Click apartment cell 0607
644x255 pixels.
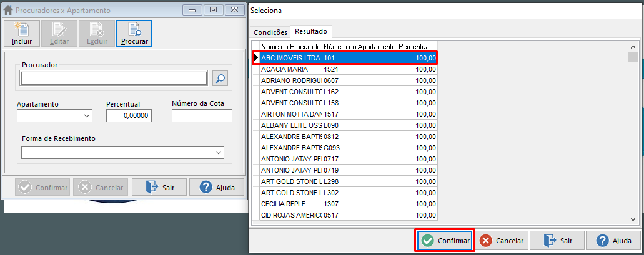pyautogui.click(x=359, y=80)
